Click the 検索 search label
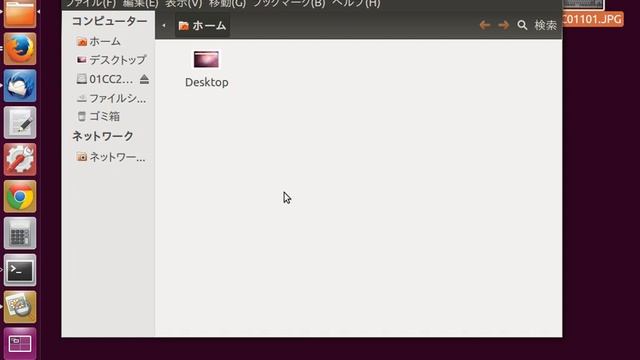Screen dimensions: 640x360 pyautogui.click(x=545, y=25)
